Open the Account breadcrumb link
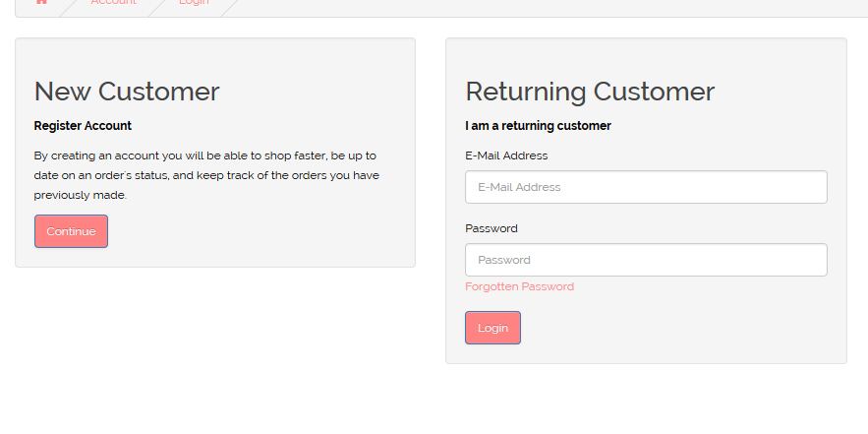 click(113, 2)
